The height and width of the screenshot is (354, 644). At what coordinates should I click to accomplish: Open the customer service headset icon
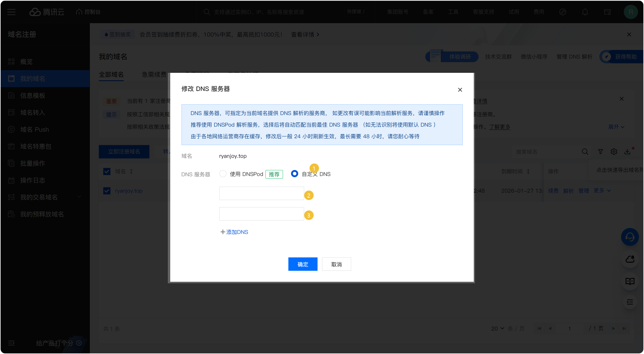pos(630,237)
